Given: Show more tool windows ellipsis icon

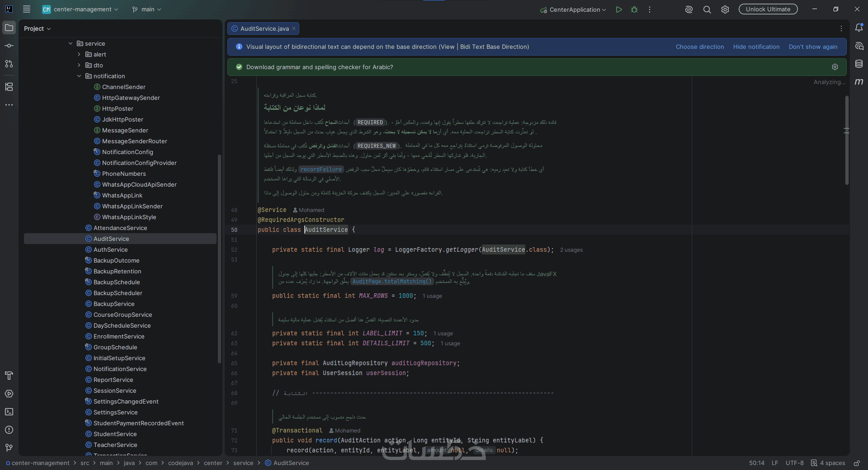Looking at the screenshot, I should pos(9,105).
